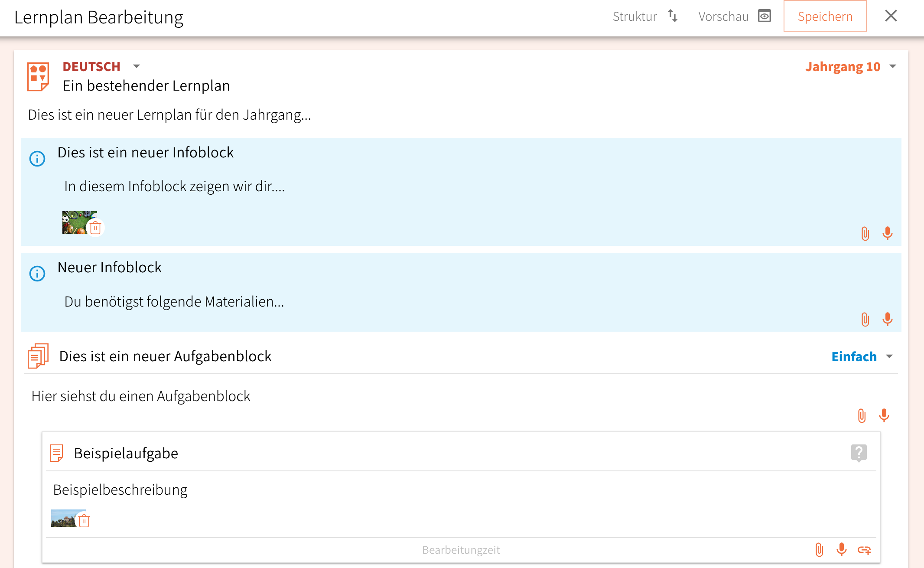This screenshot has height=568, width=924.
Task: Switch to Struktur reorder mode
Action: point(645,16)
